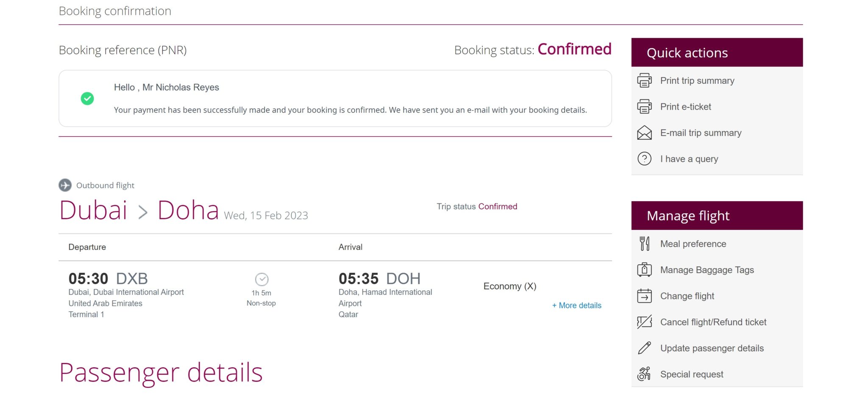This screenshot has height=396, width=868.
Task: Open the 'I have a query' link
Action: tap(689, 159)
